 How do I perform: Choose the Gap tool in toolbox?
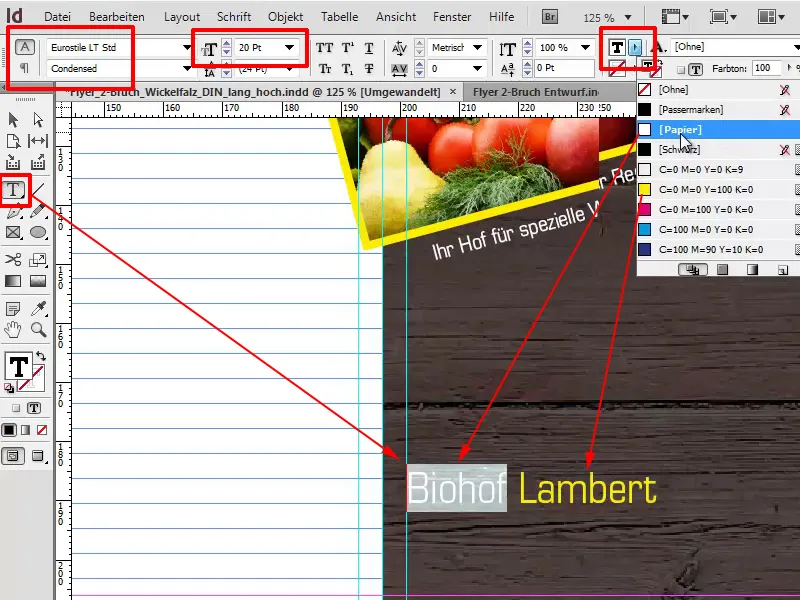coord(38,141)
